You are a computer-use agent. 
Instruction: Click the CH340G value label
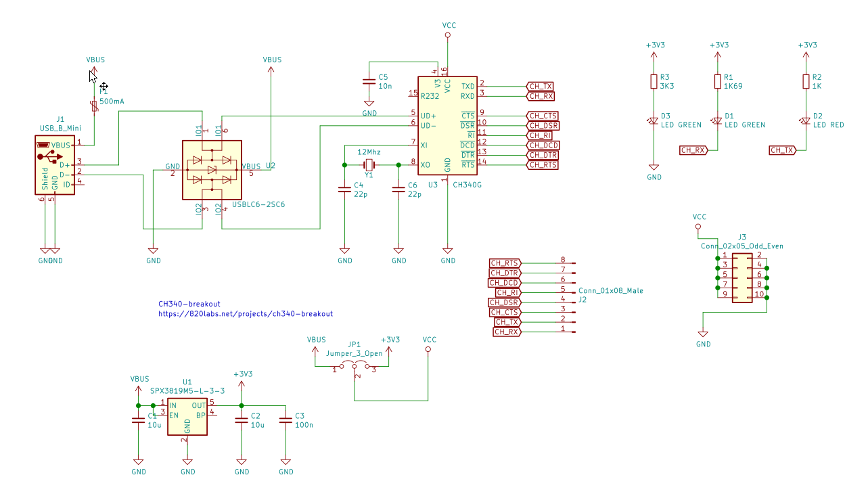pos(467,184)
